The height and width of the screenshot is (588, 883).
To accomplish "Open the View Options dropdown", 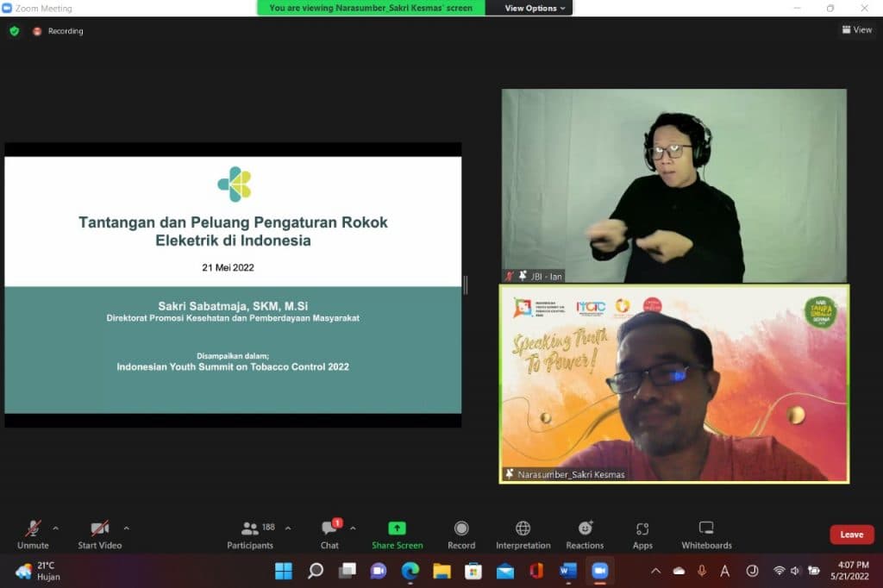I will 535,8.
